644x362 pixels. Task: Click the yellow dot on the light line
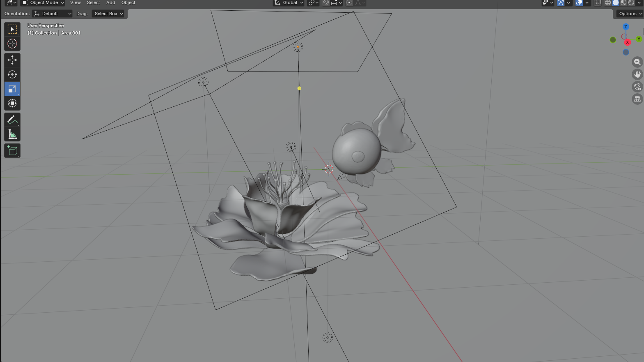(x=299, y=88)
